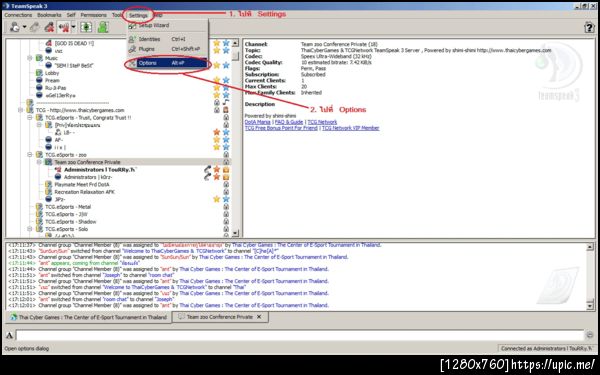
Task: Select user Administrators | TouRRy.h in the tree
Action: [100, 170]
